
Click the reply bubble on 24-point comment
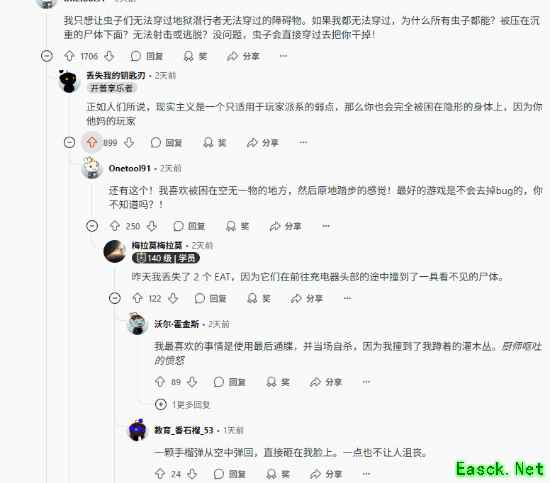click(230, 474)
